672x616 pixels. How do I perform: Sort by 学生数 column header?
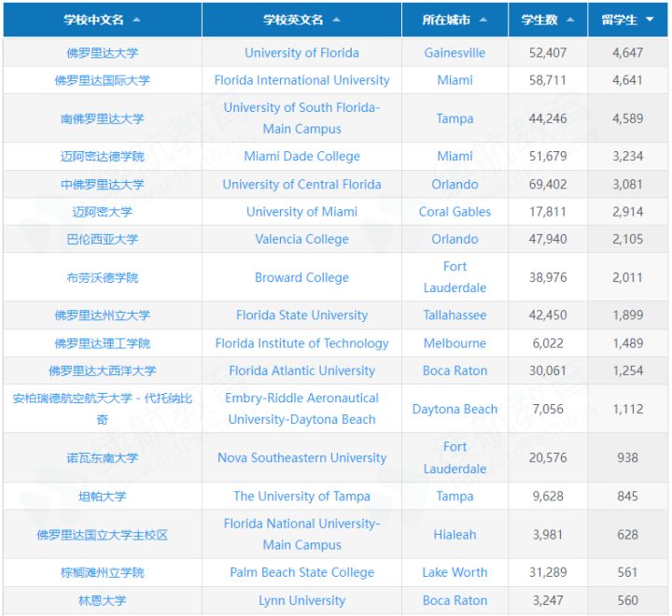click(548, 20)
